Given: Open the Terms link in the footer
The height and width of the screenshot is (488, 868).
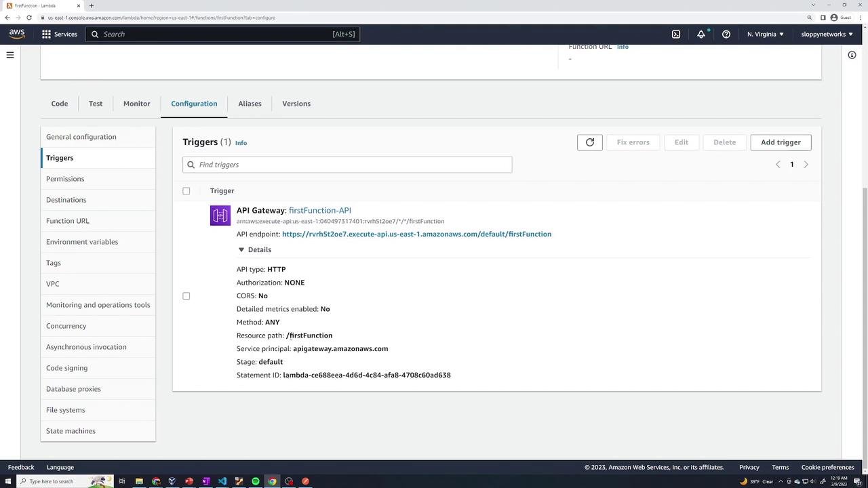Looking at the screenshot, I should (x=780, y=467).
